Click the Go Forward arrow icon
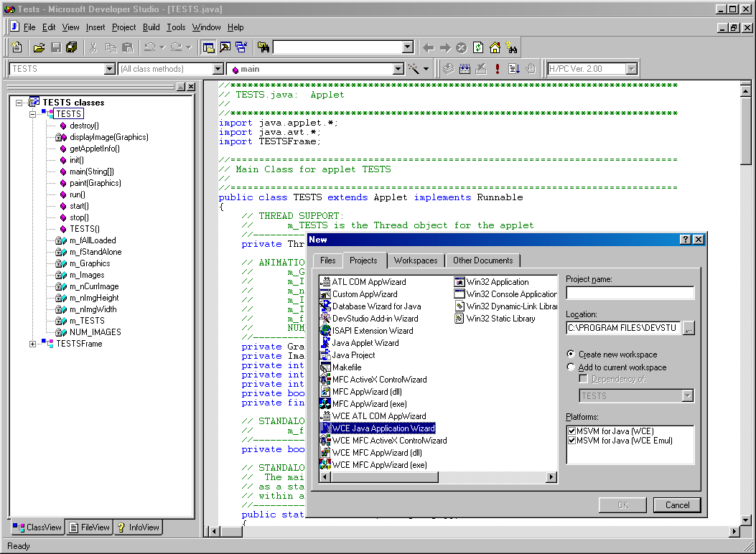 (445, 47)
